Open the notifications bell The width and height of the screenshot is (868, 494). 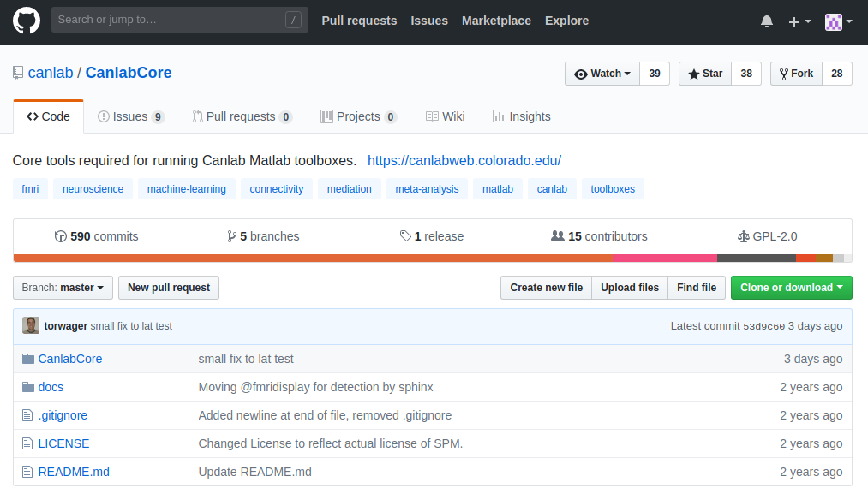pyautogui.click(x=767, y=21)
